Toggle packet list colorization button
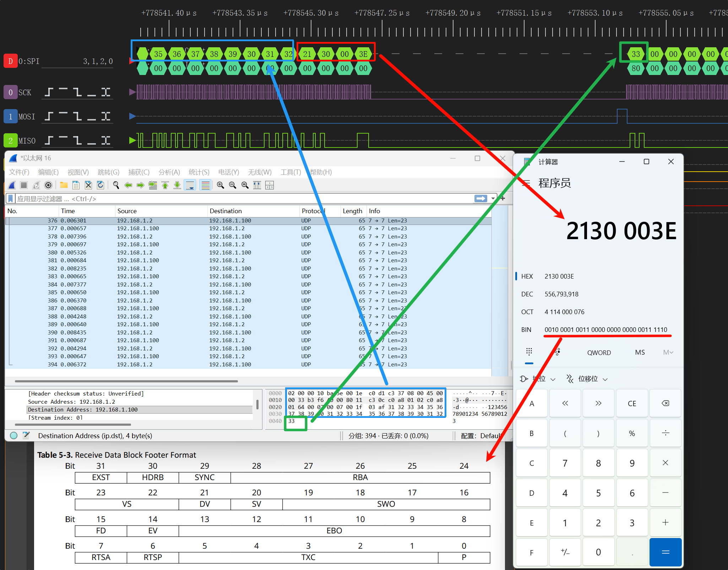The width and height of the screenshot is (728, 570). [x=206, y=185]
